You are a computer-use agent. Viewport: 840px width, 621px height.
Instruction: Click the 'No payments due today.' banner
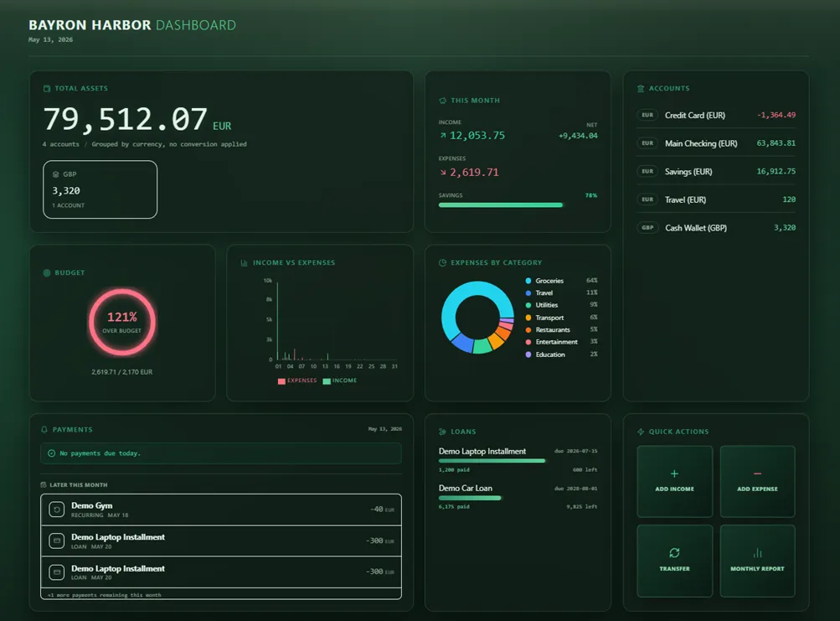[x=221, y=453]
